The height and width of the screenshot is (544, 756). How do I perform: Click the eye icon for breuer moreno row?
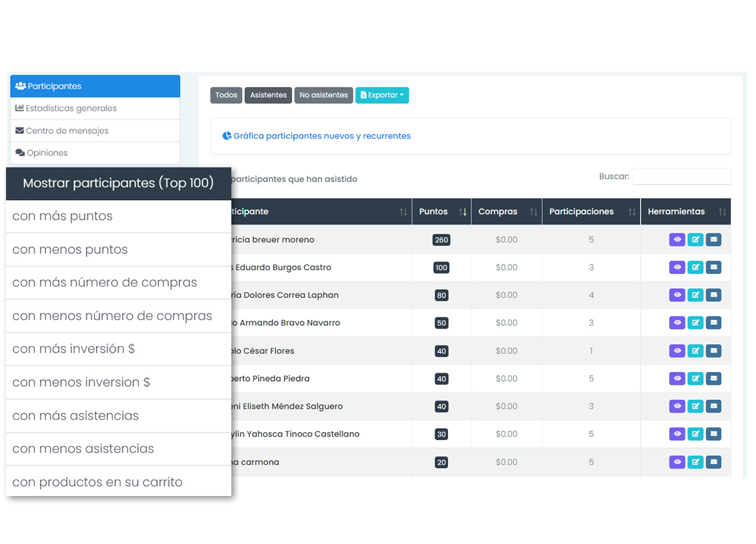677,240
